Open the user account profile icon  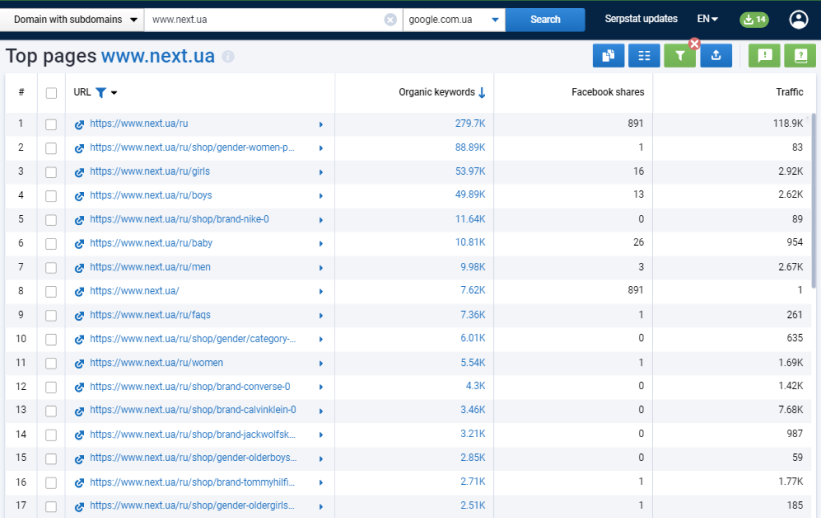point(798,20)
